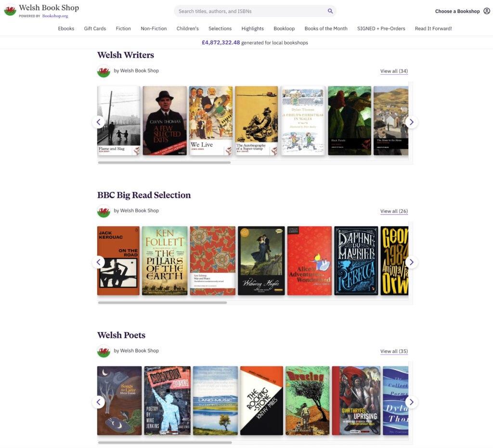
Task: Click Welsh flag avatar beside Welsh Poets
Action: [x=104, y=351]
